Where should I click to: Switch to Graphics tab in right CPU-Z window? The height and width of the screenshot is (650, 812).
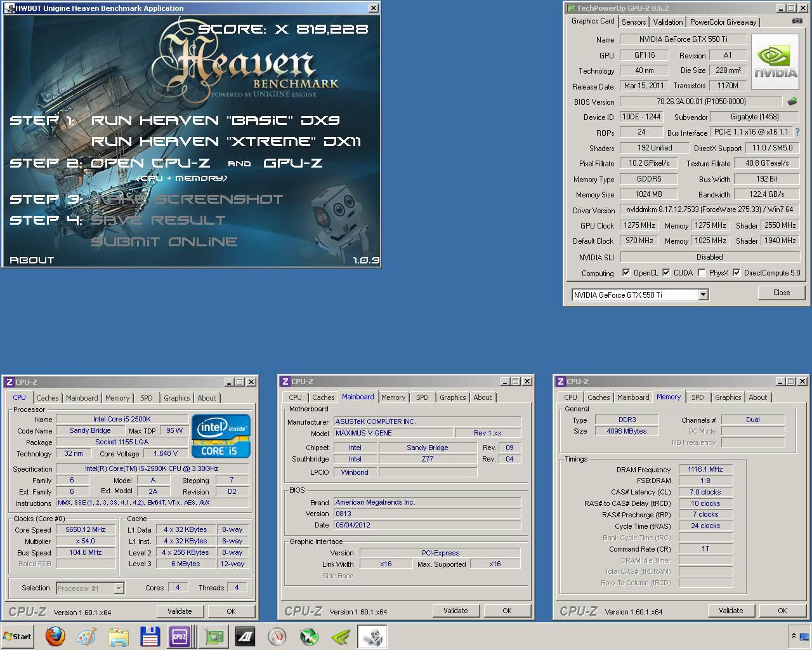tap(728, 397)
